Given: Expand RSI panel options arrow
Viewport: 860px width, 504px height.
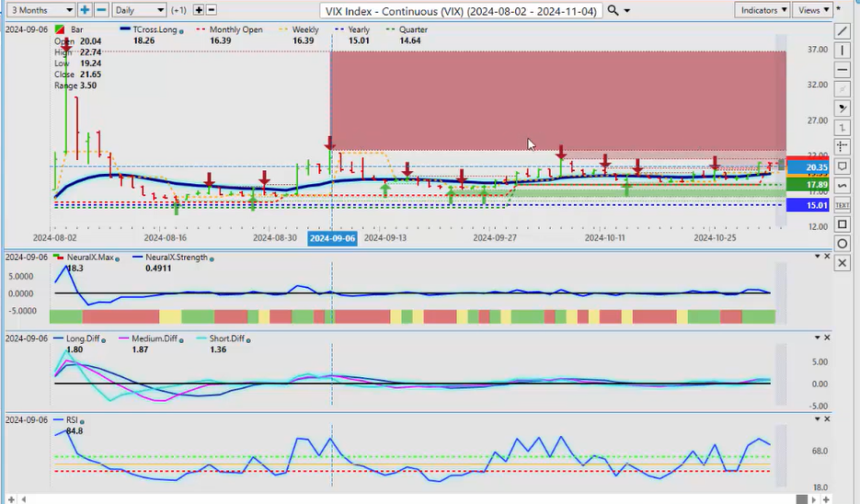Looking at the screenshot, I should [x=817, y=418].
